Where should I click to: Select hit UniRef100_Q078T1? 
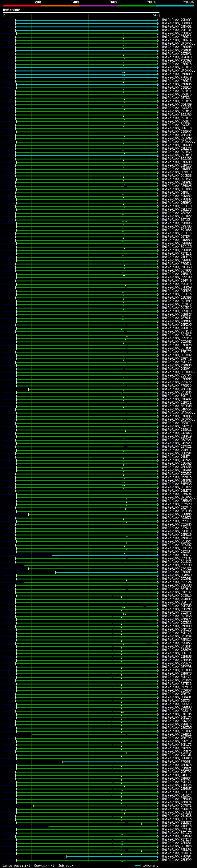177,806
